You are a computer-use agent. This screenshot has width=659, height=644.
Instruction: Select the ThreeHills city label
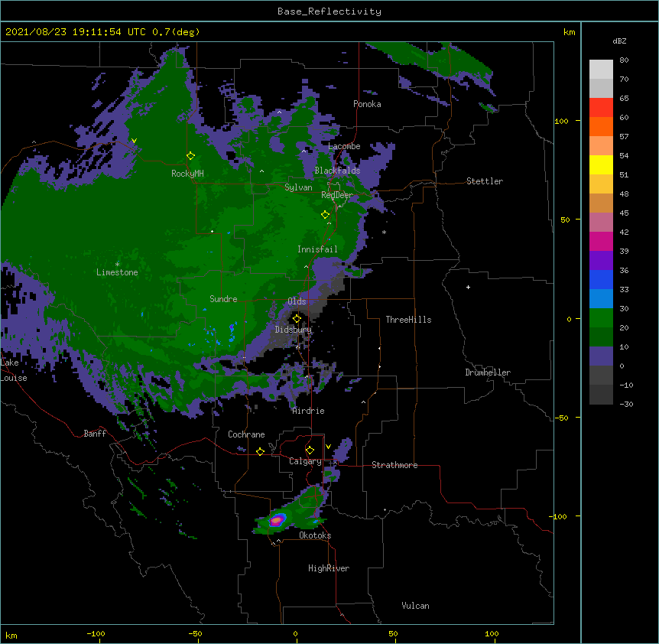coord(408,320)
